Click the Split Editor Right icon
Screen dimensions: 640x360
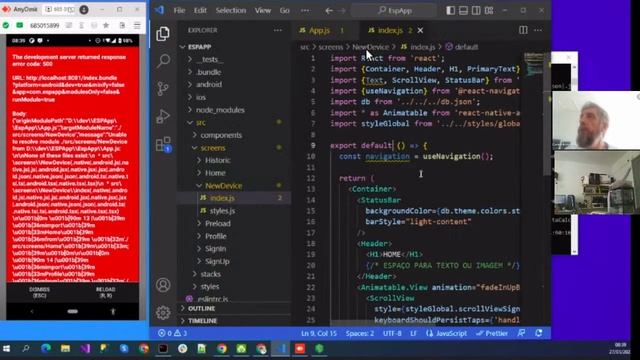(x=523, y=30)
